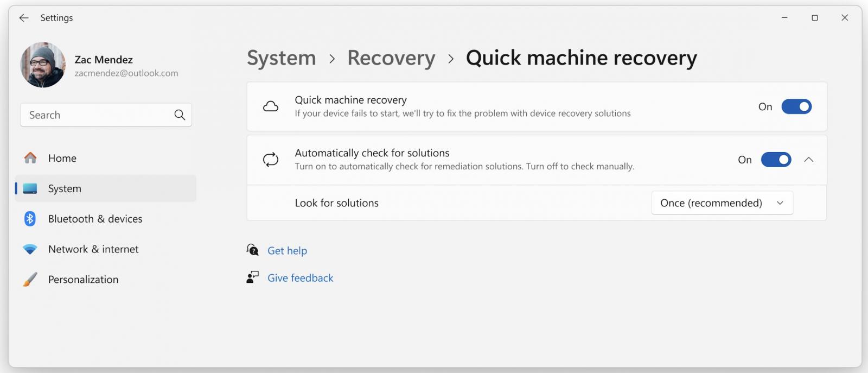The width and height of the screenshot is (868, 373).
Task: Navigate to Recovery breadcrumb
Action: 391,58
